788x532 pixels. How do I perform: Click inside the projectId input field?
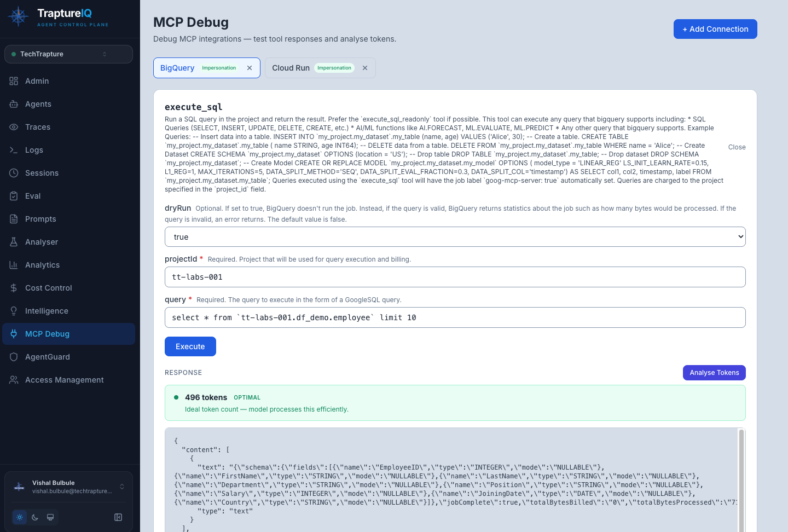[455, 277]
